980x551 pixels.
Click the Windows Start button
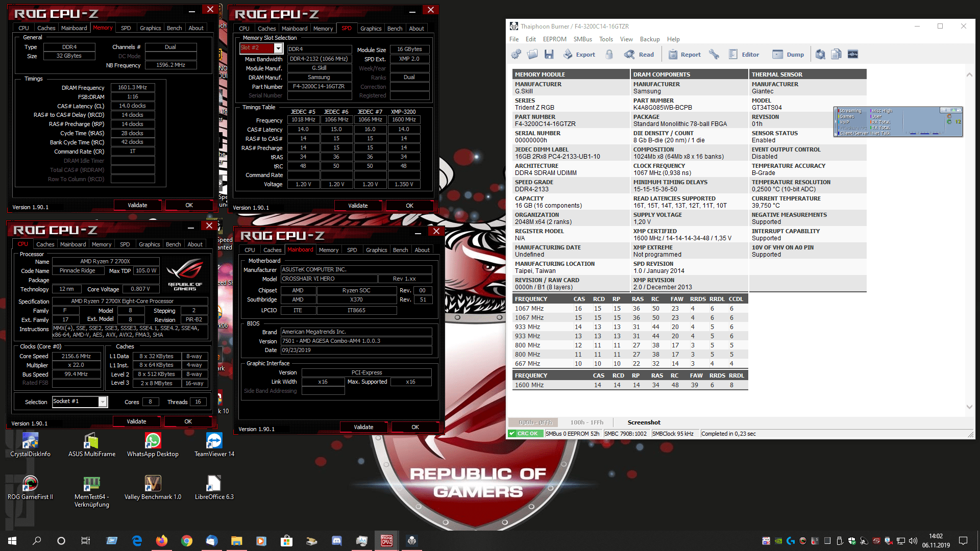tap(12, 541)
